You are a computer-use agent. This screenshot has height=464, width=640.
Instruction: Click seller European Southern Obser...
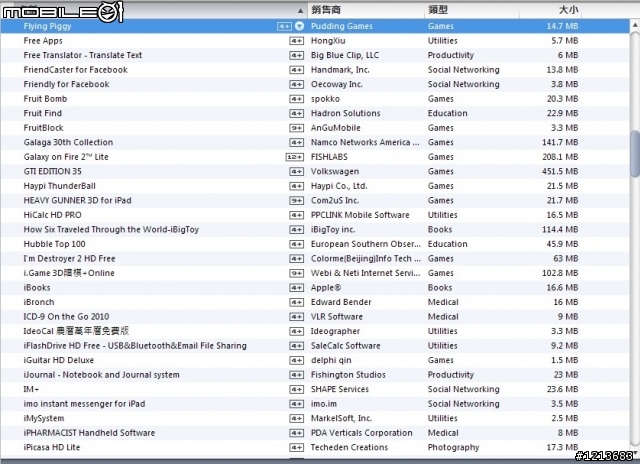pos(366,244)
